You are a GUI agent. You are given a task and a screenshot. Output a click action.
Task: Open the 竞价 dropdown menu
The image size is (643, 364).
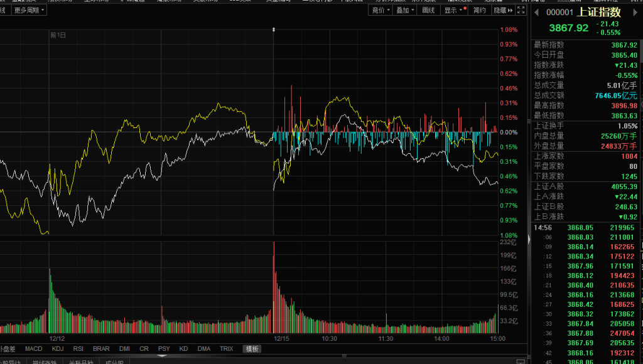(381, 10)
